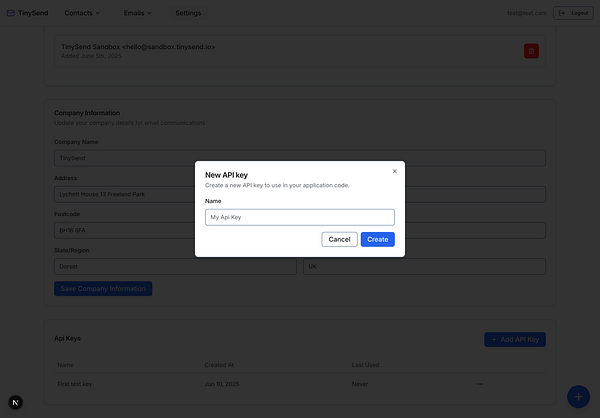
Task: Click the Api Keys section heading
Action: [x=67, y=338]
